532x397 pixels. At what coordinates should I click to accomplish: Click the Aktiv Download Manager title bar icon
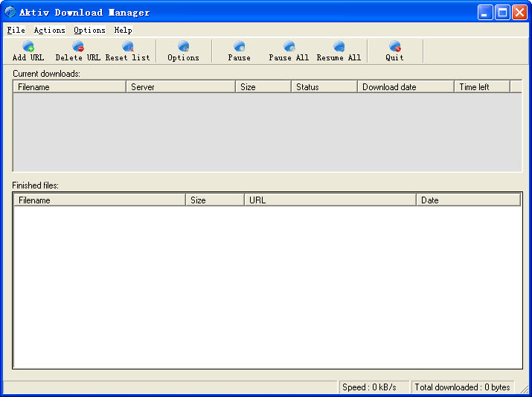pos(10,12)
